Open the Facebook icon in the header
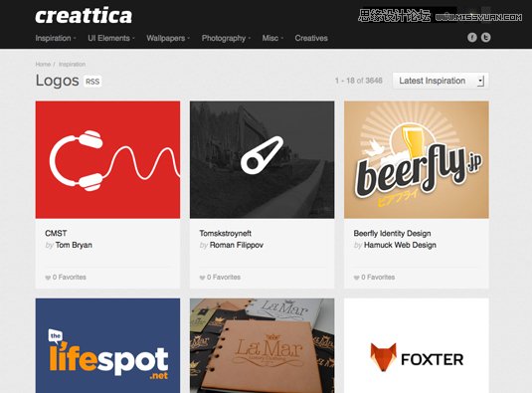The height and width of the screenshot is (393, 532). coord(472,38)
